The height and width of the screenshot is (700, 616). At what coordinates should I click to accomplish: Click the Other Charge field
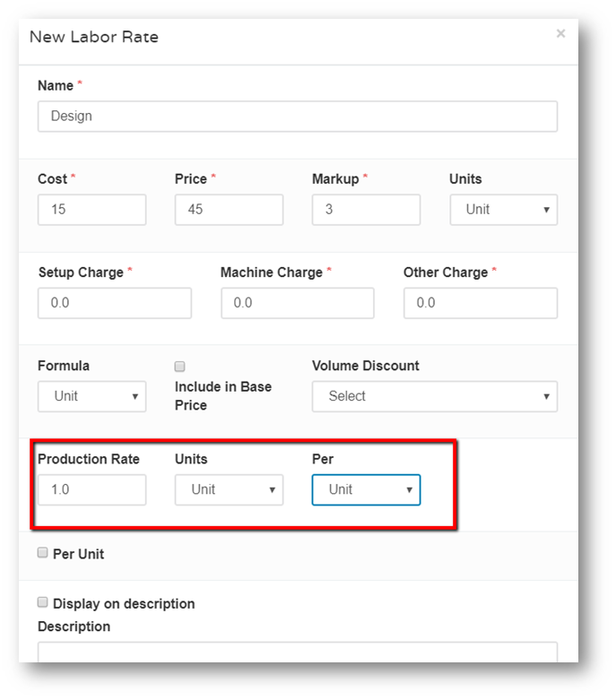481,303
